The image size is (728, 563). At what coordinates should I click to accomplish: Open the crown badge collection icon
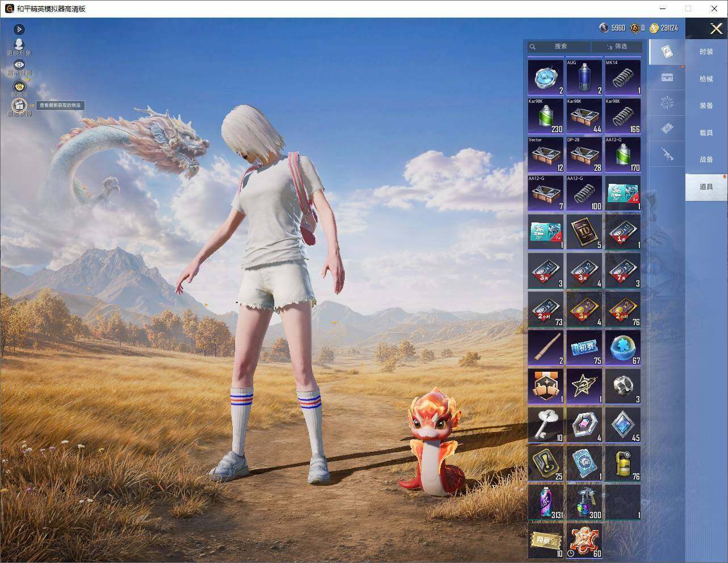(x=19, y=87)
